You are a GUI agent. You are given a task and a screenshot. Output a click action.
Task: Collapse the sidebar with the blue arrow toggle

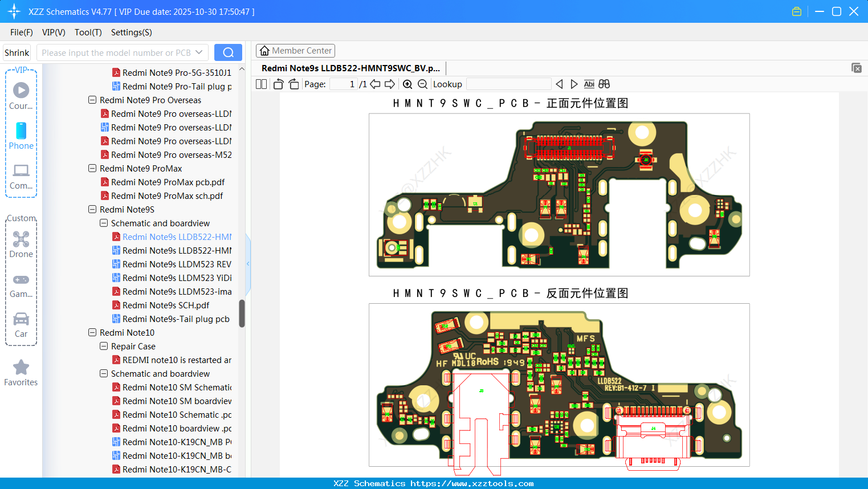pyautogui.click(x=247, y=264)
